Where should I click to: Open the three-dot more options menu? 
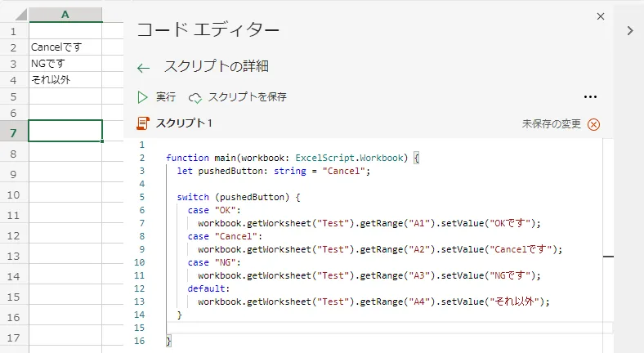[x=591, y=97]
